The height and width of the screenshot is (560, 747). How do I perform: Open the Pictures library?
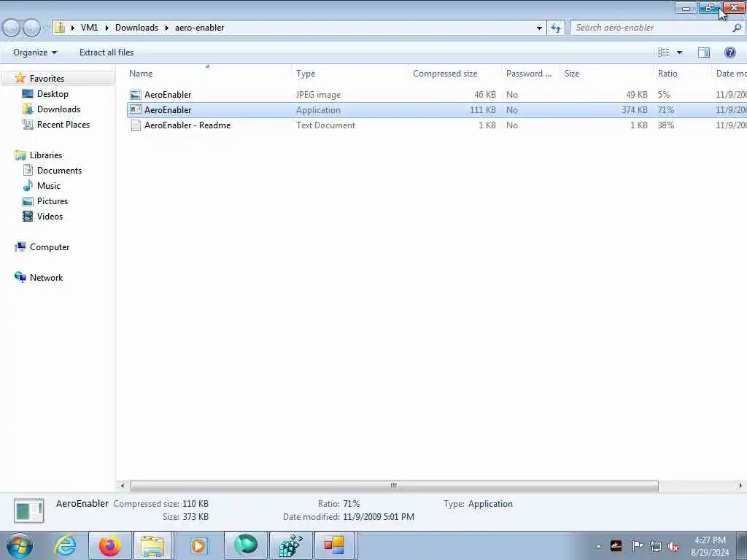53,201
